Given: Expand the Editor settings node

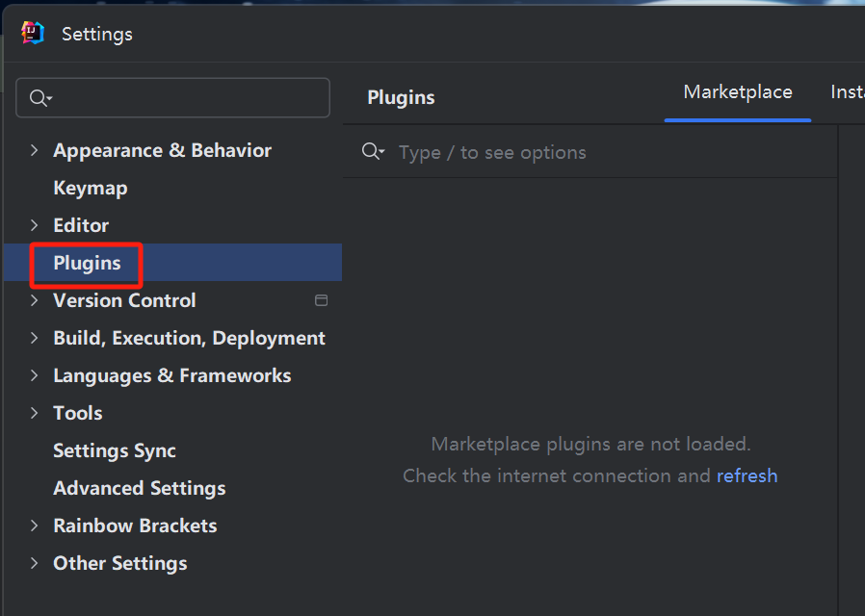Looking at the screenshot, I should pos(35,225).
